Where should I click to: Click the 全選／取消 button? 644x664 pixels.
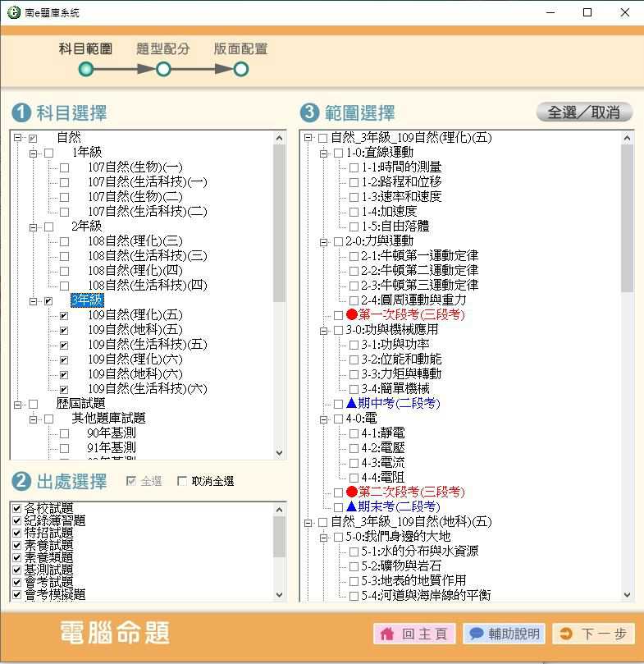584,112
